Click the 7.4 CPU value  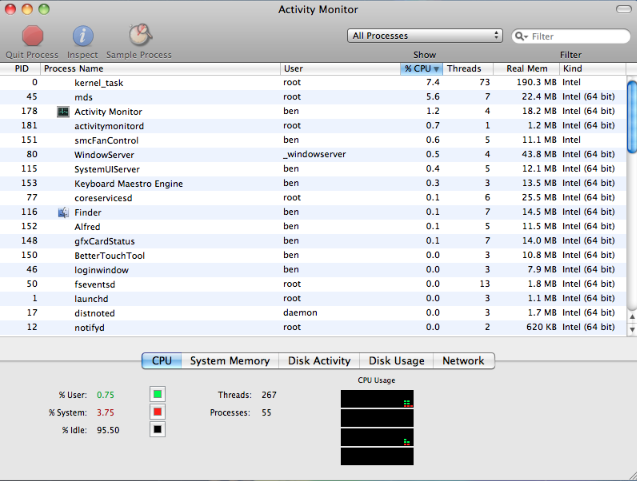(x=433, y=82)
